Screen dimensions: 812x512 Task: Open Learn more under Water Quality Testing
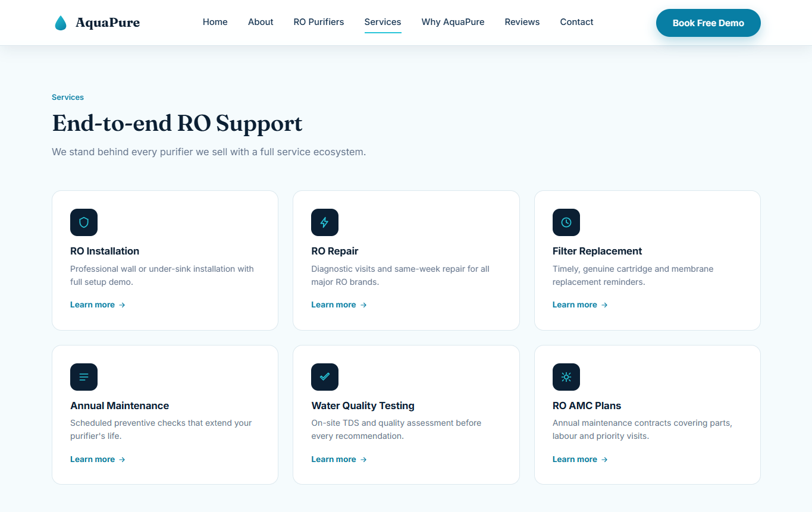[x=339, y=459]
